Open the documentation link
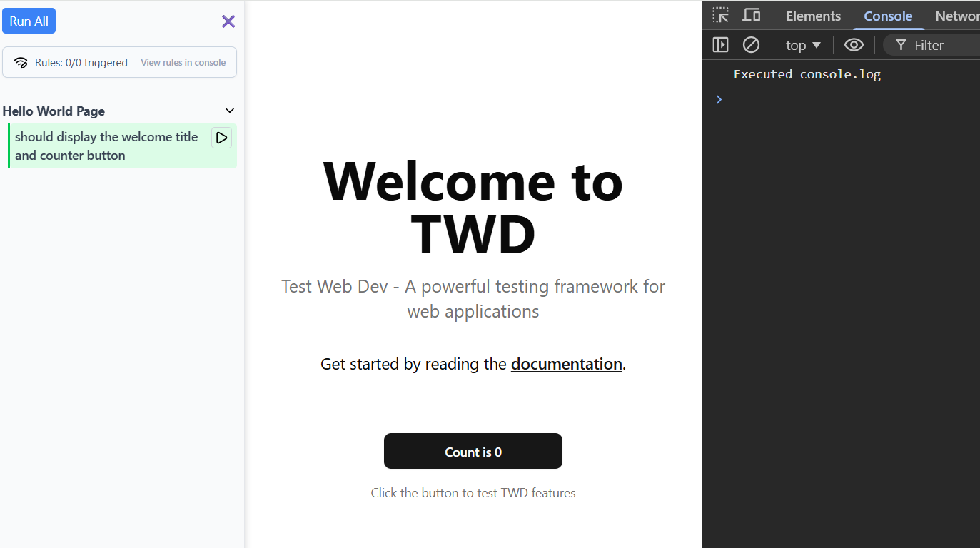 (566, 364)
